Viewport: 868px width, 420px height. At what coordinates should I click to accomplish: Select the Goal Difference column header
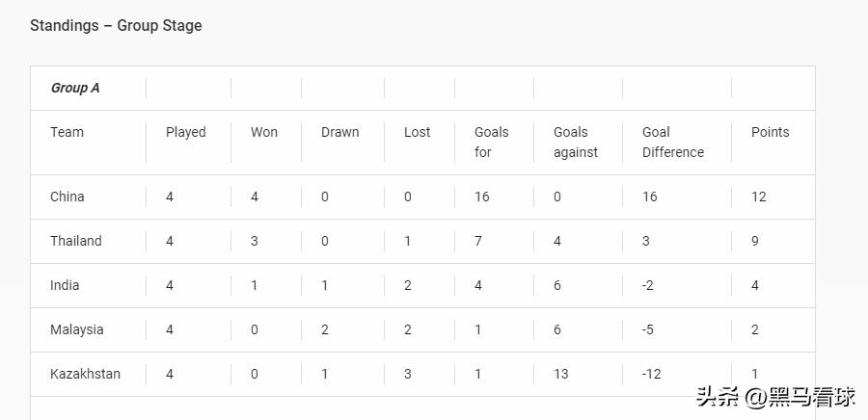[x=672, y=142]
